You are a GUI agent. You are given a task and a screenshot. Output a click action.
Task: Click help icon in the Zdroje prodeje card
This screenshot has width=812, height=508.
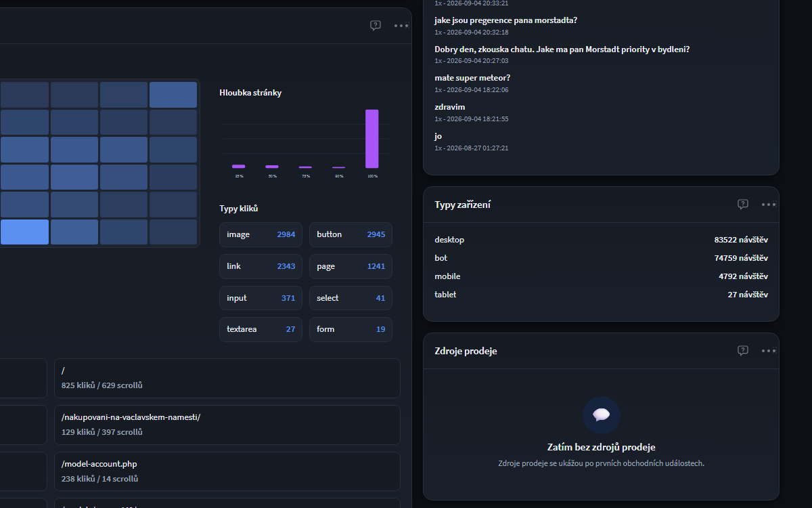tap(743, 350)
